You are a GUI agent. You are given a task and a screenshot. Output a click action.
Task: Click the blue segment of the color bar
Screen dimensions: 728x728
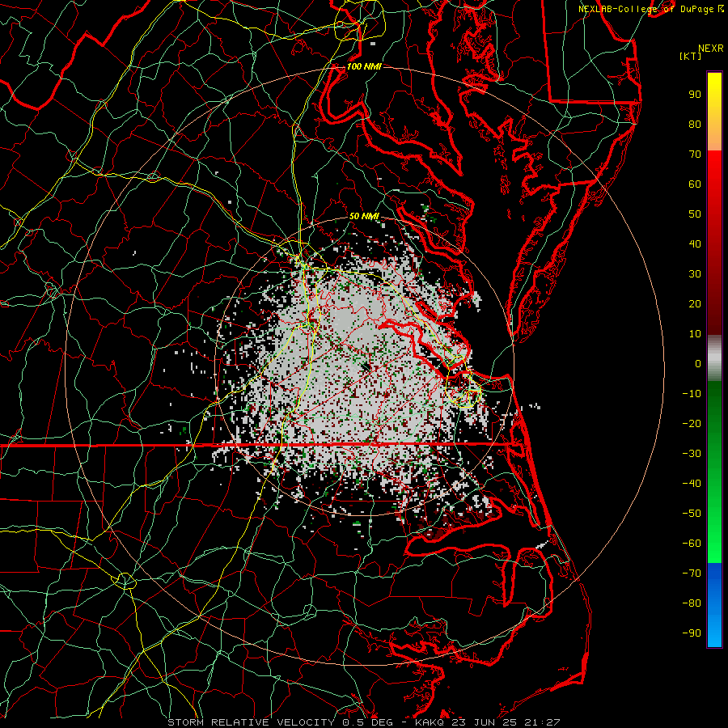click(x=714, y=605)
